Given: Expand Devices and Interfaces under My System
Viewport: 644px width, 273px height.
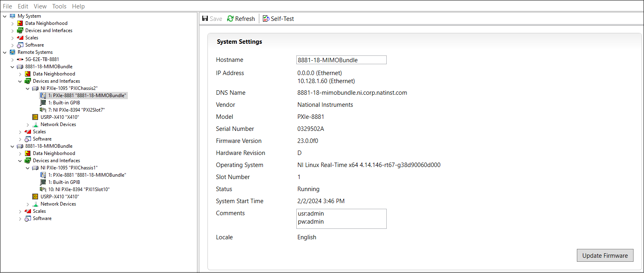Looking at the screenshot, I should (x=12, y=31).
